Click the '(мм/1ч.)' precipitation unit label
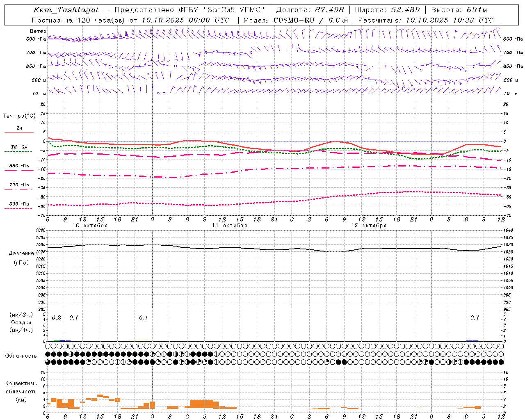 (21, 330)
